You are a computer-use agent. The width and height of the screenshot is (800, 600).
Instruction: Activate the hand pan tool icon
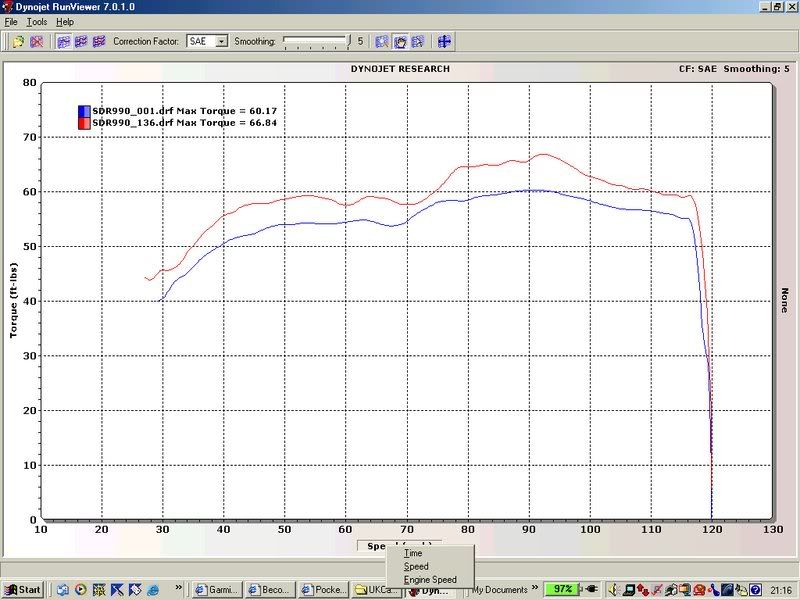pos(399,42)
